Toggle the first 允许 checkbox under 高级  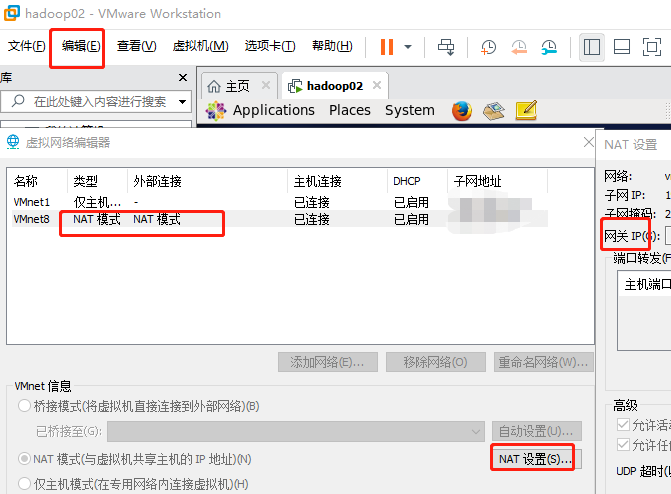coord(623,425)
